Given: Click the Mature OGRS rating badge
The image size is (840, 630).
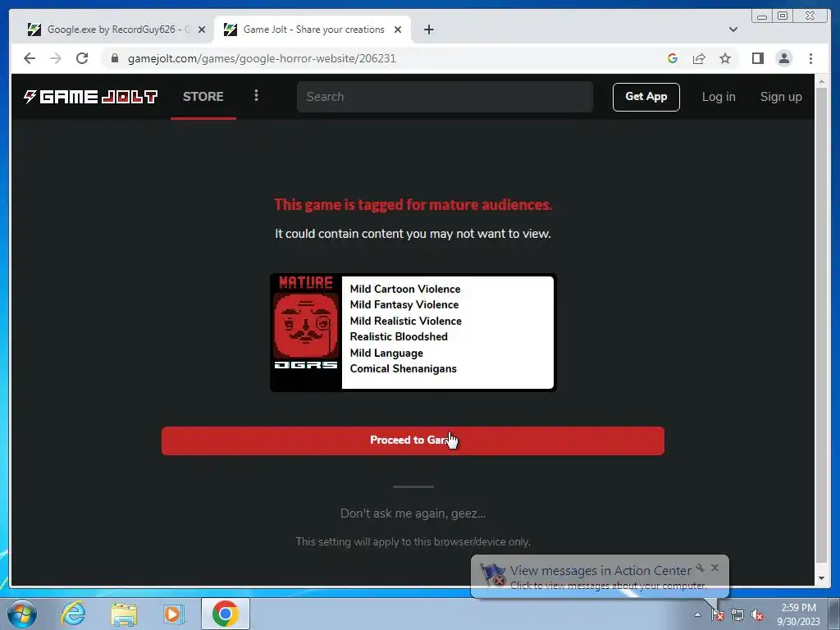Looking at the screenshot, I should [x=306, y=332].
